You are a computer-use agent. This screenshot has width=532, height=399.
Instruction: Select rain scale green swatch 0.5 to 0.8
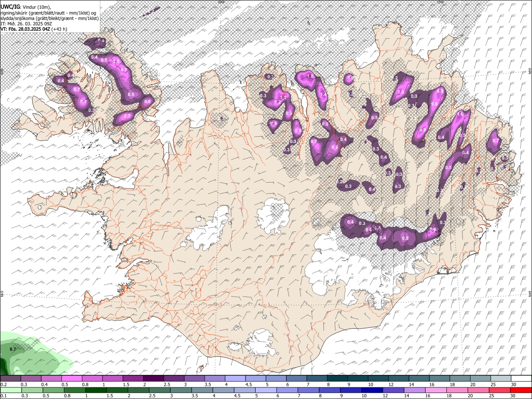[x=53, y=390]
